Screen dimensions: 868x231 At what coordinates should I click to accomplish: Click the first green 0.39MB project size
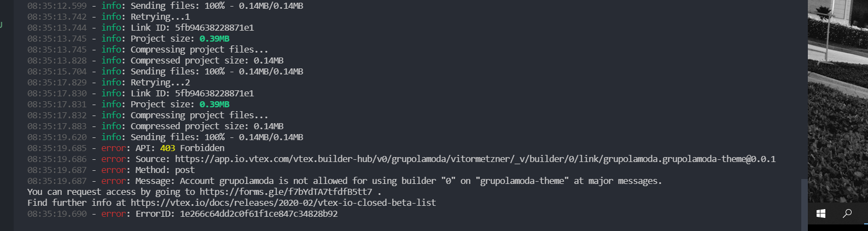[214, 39]
